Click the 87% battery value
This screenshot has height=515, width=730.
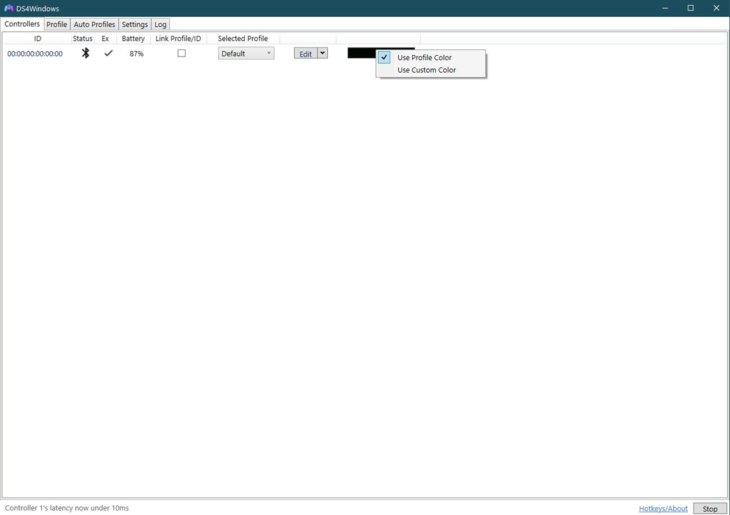click(136, 54)
